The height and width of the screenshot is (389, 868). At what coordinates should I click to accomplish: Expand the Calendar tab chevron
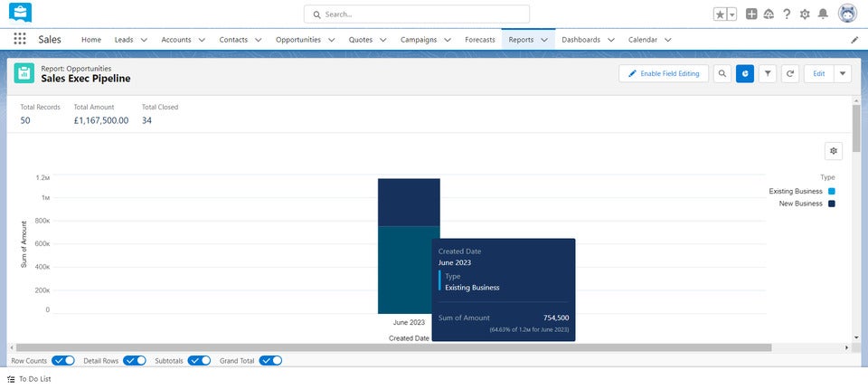(x=667, y=40)
